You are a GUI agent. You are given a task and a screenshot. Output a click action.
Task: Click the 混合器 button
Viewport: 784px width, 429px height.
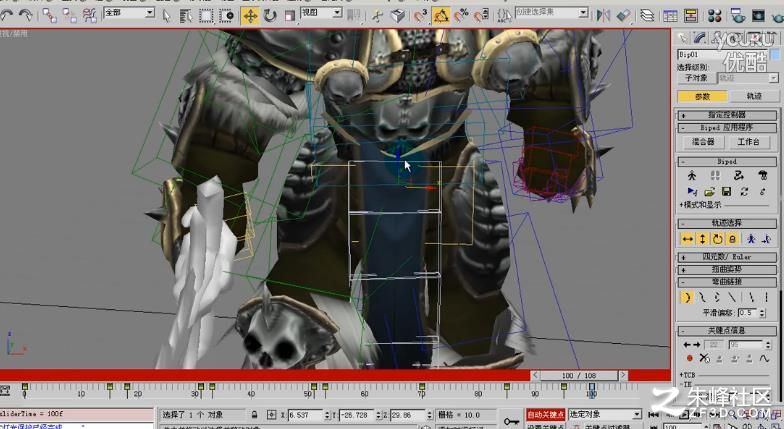coord(702,142)
